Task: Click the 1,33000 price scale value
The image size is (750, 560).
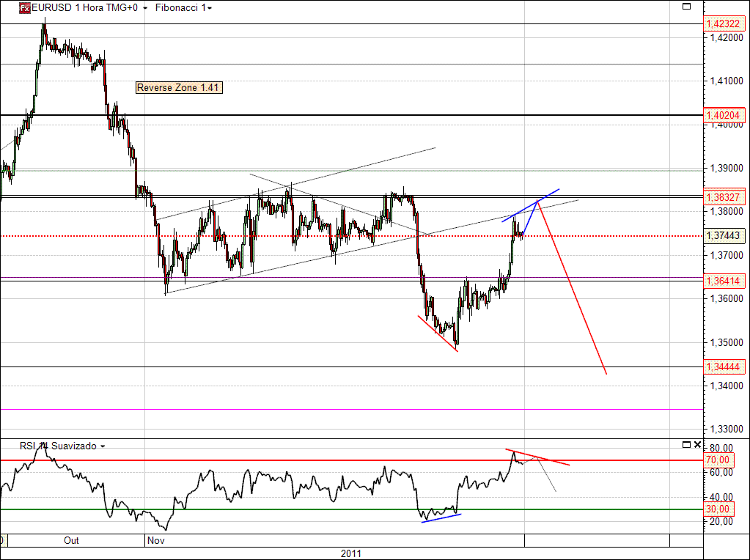Action: tap(727, 429)
